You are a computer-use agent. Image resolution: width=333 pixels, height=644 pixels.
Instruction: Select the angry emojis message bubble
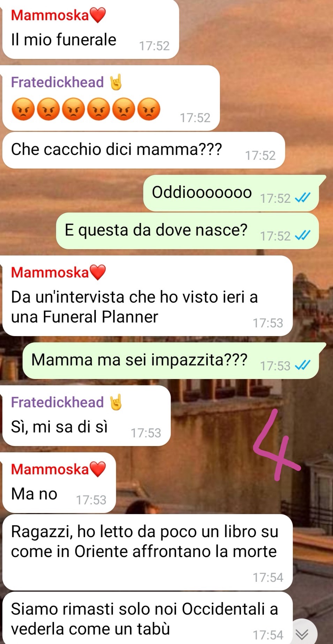tap(111, 98)
